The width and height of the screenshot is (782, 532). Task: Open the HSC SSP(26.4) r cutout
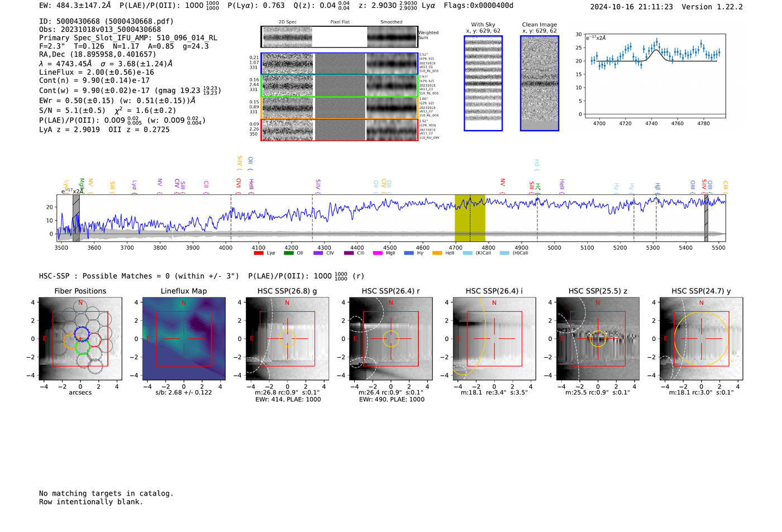pos(391,339)
